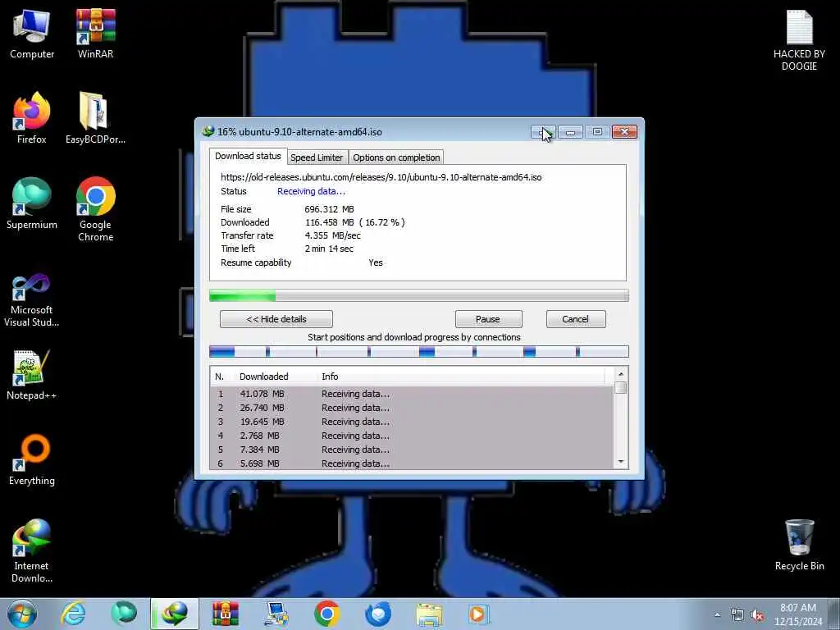The image size is (840, 630).
Task: Click the ubuntu ISO download URL text
Action: [x=381, y=177]
